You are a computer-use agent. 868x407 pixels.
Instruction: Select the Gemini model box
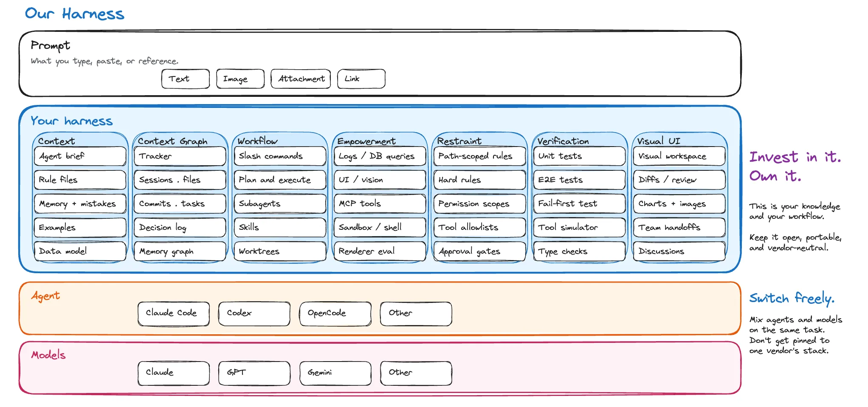pyautogui.click(x=335, y=373)
